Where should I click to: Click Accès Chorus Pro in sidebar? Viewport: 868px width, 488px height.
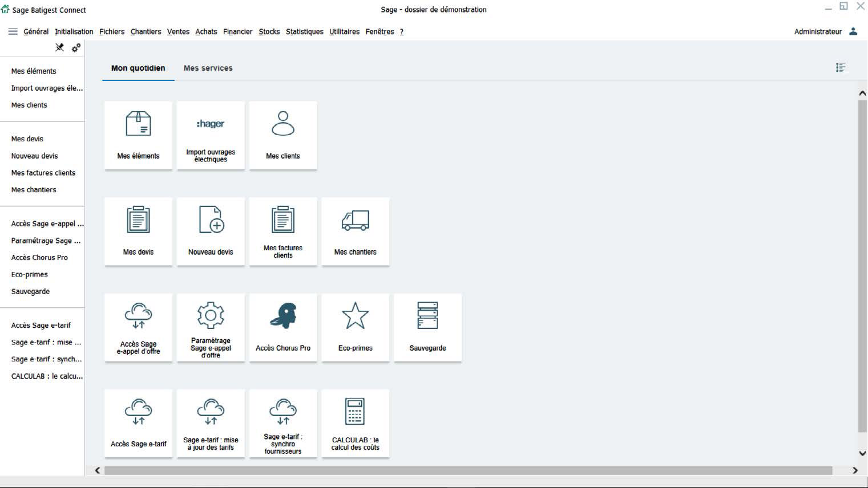(39, 258)
